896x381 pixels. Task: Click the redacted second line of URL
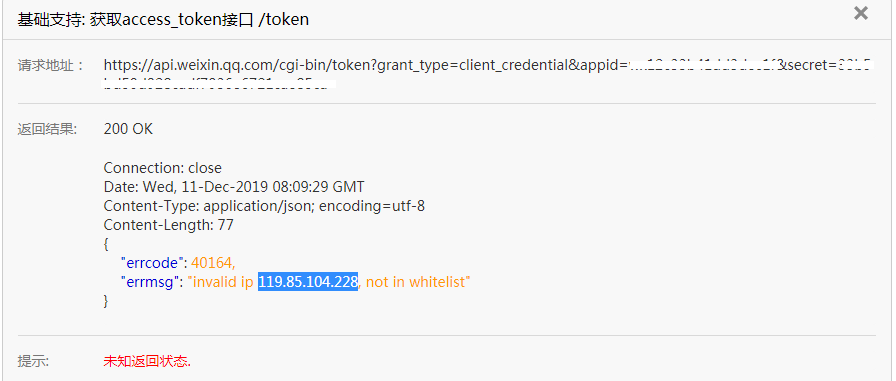pos(218,85)
